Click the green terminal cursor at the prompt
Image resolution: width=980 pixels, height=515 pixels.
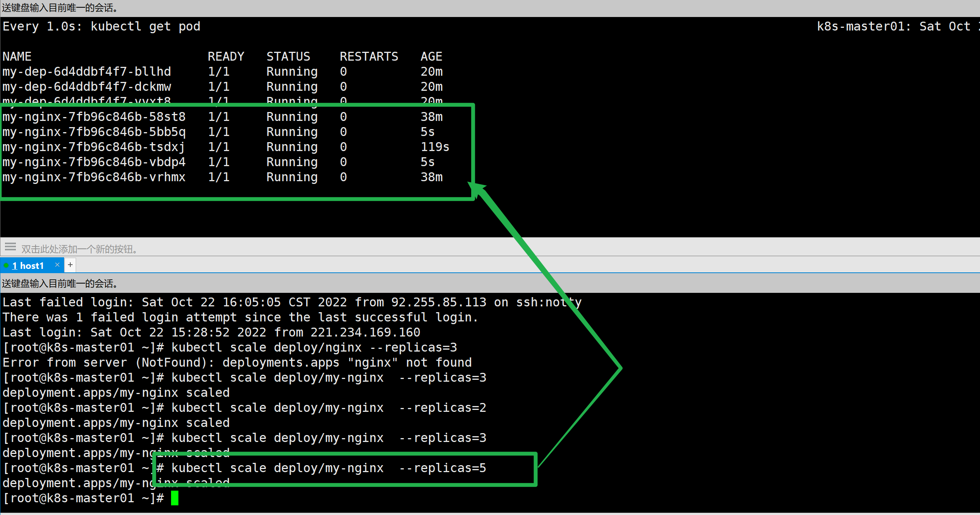(175, 498)
